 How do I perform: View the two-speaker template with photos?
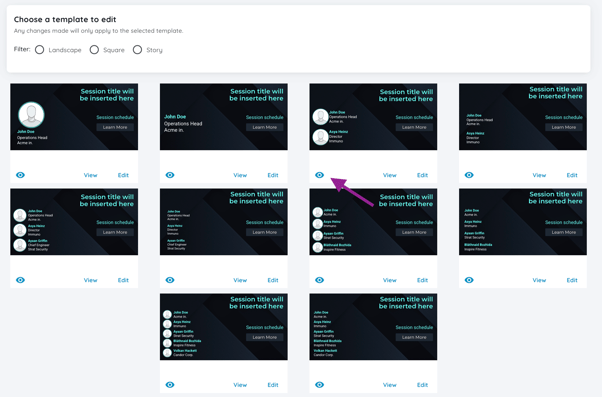(x=390, y=175)
